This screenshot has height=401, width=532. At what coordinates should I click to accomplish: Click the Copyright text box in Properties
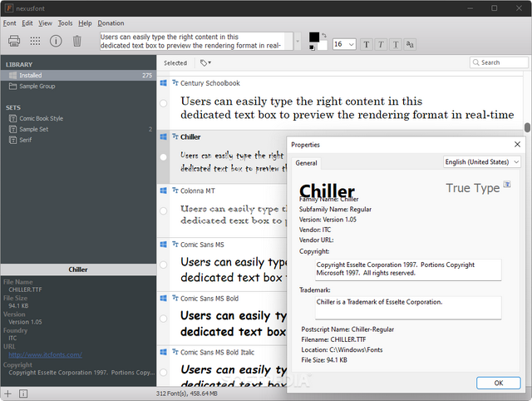click(408, 270)
